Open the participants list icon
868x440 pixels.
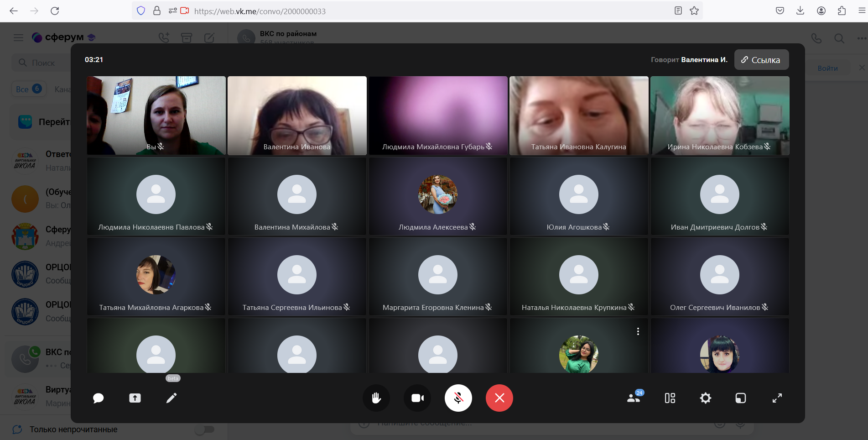634,398
